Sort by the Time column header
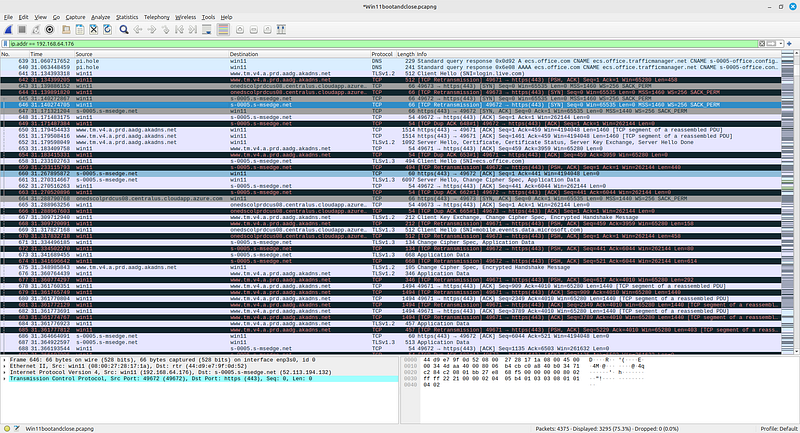The height and width of the screenshot is (433, 800). pos(51,54)
